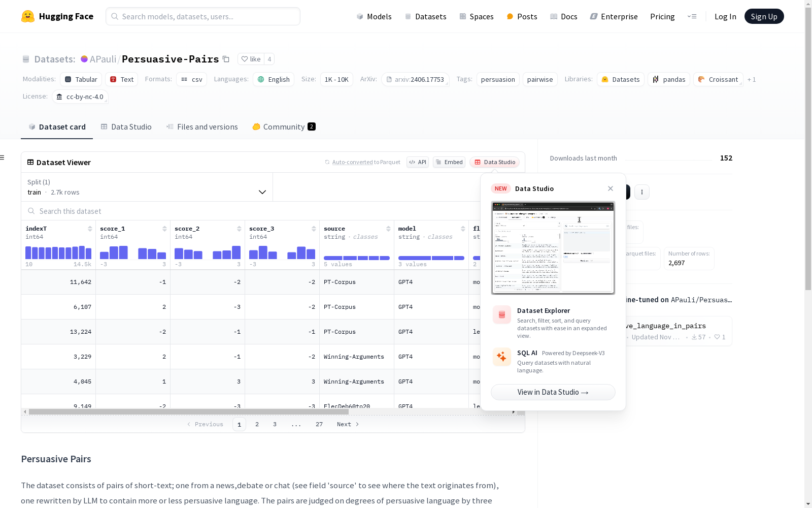Open Enterprise in top navigation
This screenshot has width=812, height=508.
point(614,16)
